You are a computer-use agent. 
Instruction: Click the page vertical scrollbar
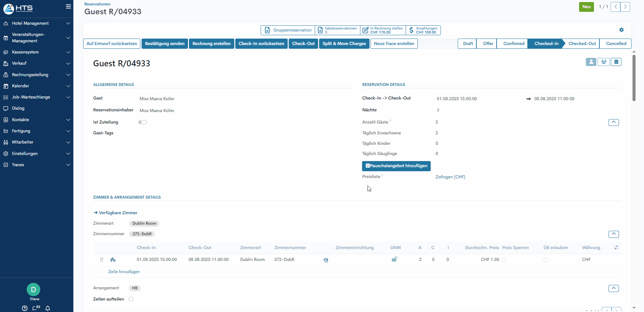click(x=634, y=78)
